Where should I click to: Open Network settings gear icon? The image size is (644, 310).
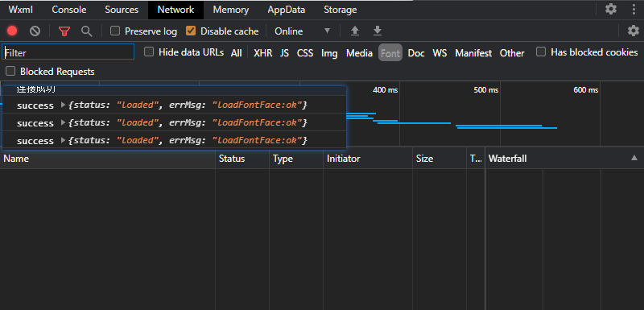pyautogui.click(x=634, y=31)
